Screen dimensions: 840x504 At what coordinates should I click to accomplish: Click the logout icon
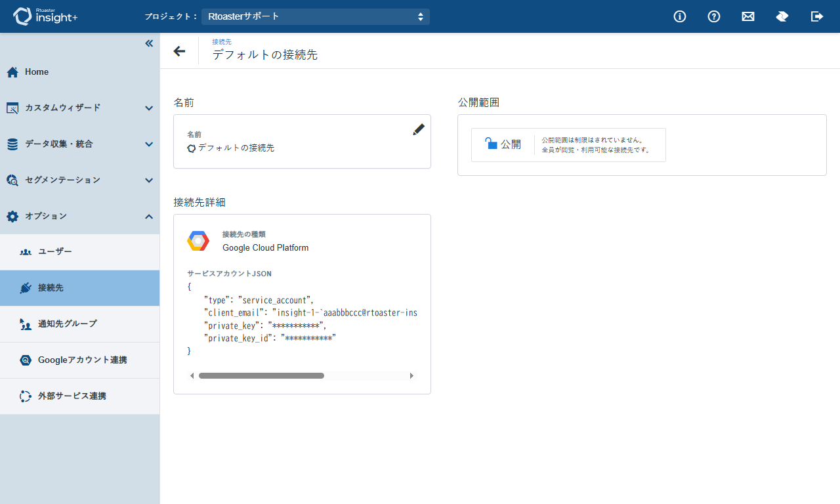817,16
